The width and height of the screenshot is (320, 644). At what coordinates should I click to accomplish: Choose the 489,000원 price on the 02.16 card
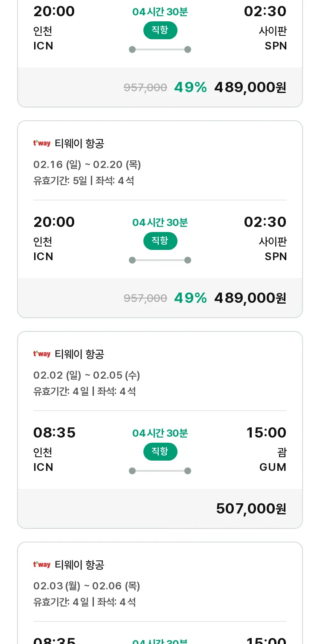[x=250, y=298]
